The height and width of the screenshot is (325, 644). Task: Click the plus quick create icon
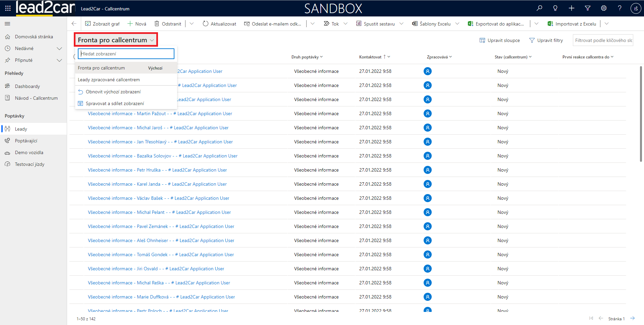tap(571, 8)
